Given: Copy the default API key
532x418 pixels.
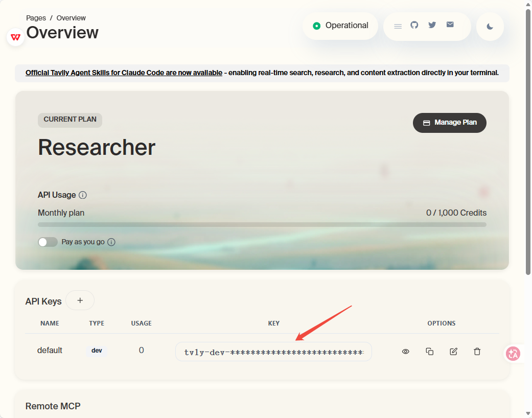Looking at the screenshot, I should pos(430,352).
